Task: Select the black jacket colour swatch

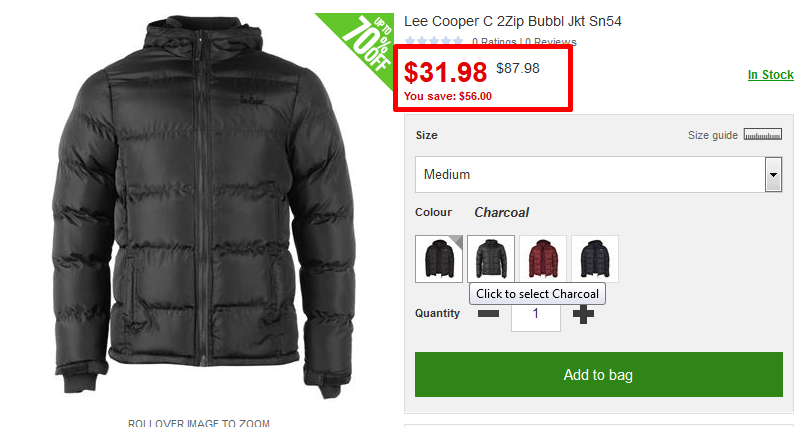Action: coord(439,259)
